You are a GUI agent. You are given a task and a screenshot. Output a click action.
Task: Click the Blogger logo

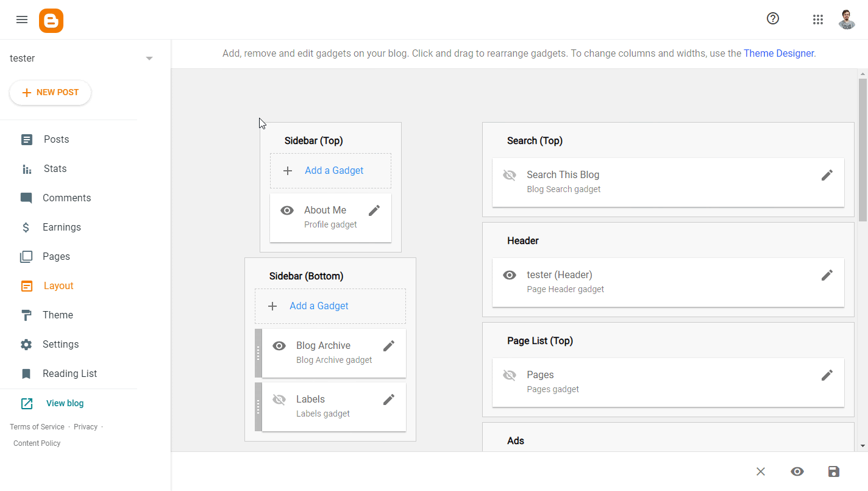click(51, 20)
